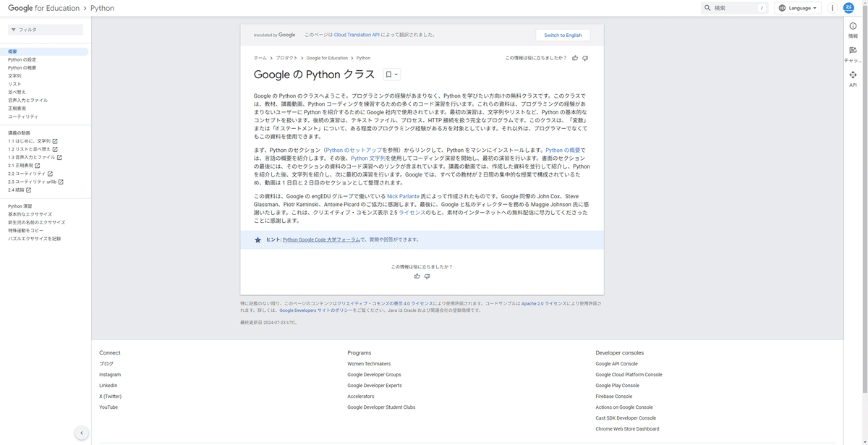Open 基本的なエクササイズ in left navigation
This screenshot has height=445, width=868.
(x=30, y=214)
